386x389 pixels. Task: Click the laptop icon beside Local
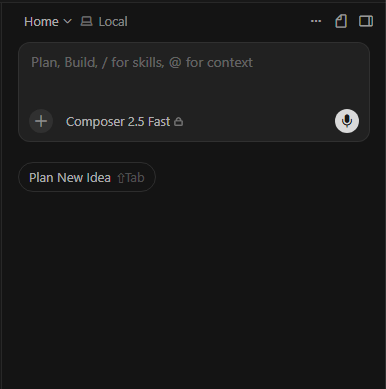86,21
